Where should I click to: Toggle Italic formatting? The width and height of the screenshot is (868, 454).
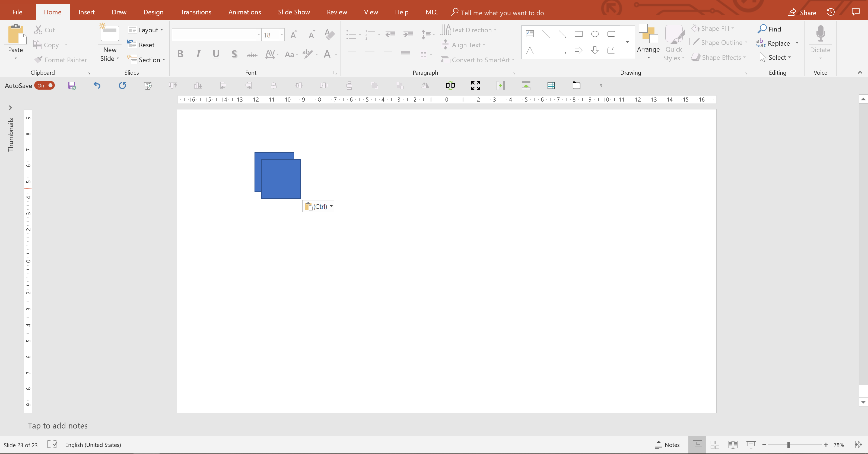click(x=198, y=54)
